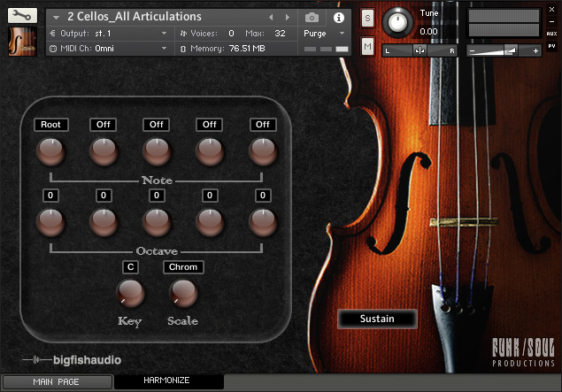The image size is (562, 392).
Task: Click the Scale value box showing Chrom
Action: (x=183, y=267)
